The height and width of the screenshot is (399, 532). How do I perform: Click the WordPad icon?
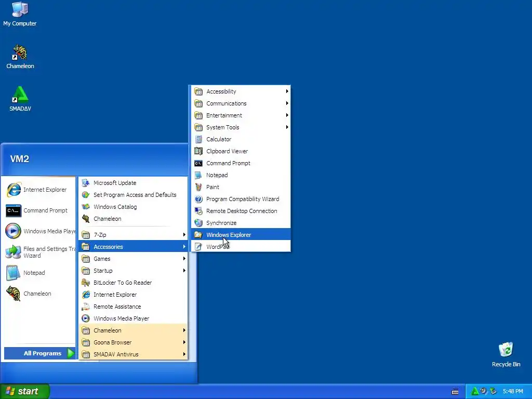198,247
